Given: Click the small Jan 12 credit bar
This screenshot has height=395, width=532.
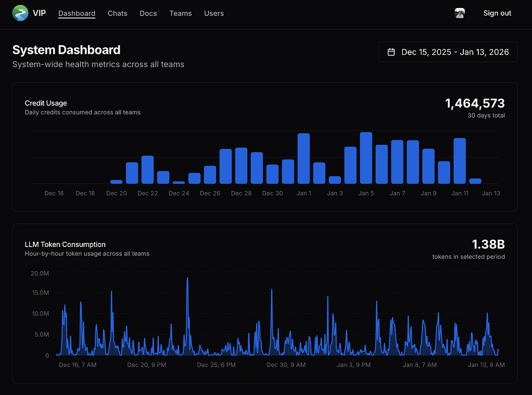Looking at the screenshot, I should (475, 181).
